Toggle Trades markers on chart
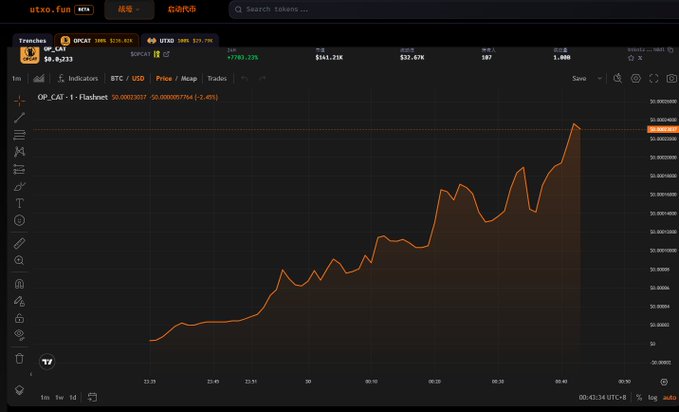 (217, 78)
